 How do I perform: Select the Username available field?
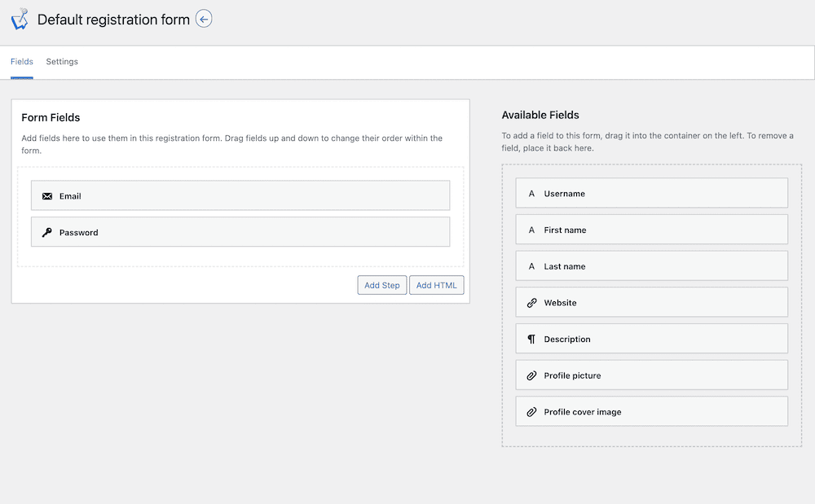coord(652,193)
